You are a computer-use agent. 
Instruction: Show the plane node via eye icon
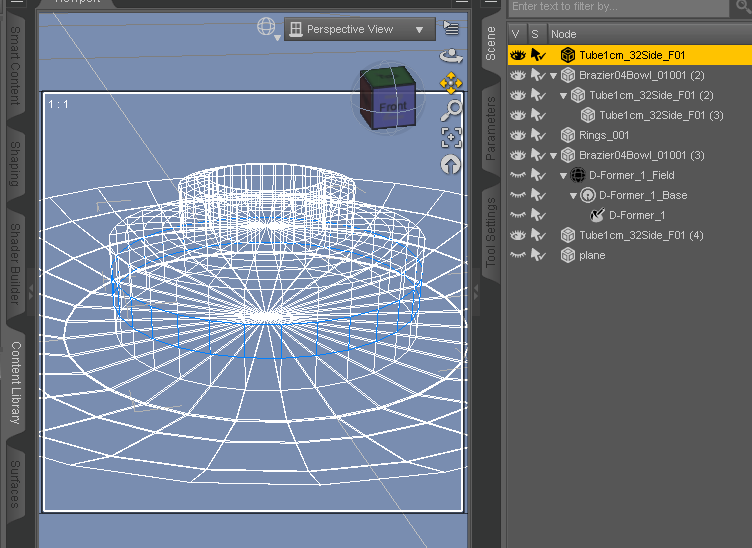[x=517, y=255]
